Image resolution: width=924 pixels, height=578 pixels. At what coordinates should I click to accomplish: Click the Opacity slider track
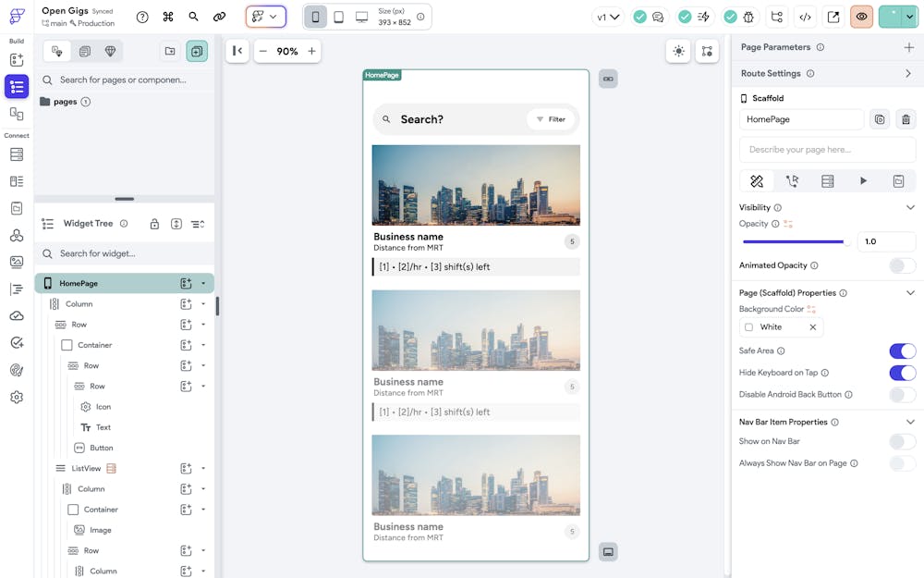click(795, 241)
